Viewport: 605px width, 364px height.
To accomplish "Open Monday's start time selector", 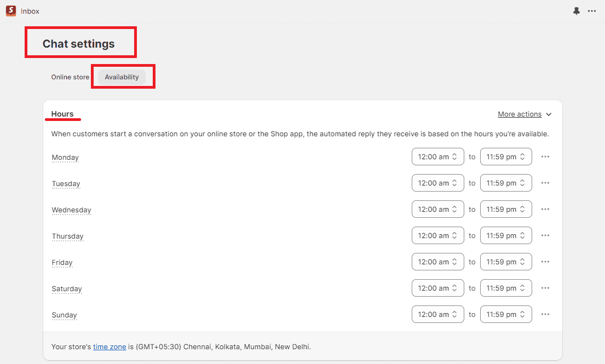I will point(437,157).
